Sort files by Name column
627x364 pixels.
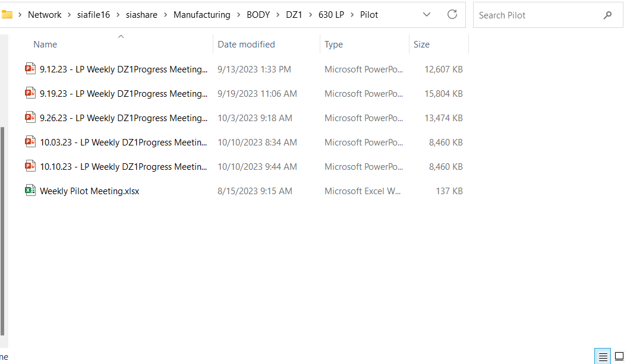[x=45, y=45]
